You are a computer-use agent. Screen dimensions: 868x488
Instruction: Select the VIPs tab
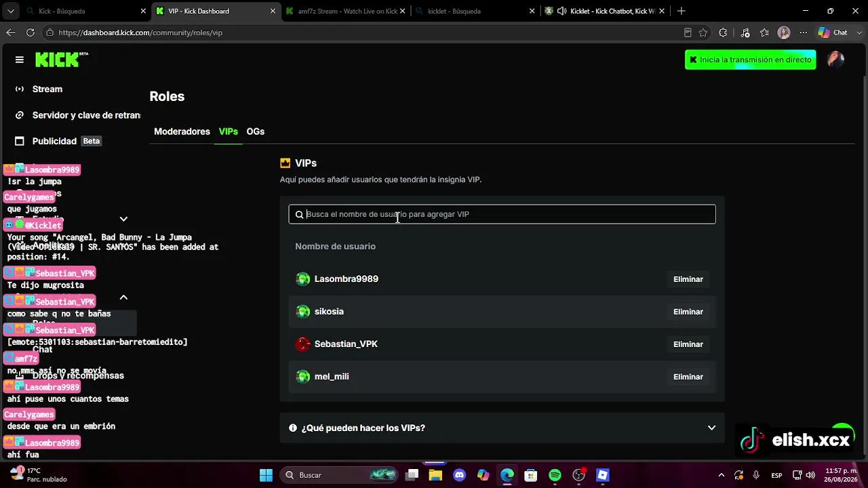[x=229, y=131]
